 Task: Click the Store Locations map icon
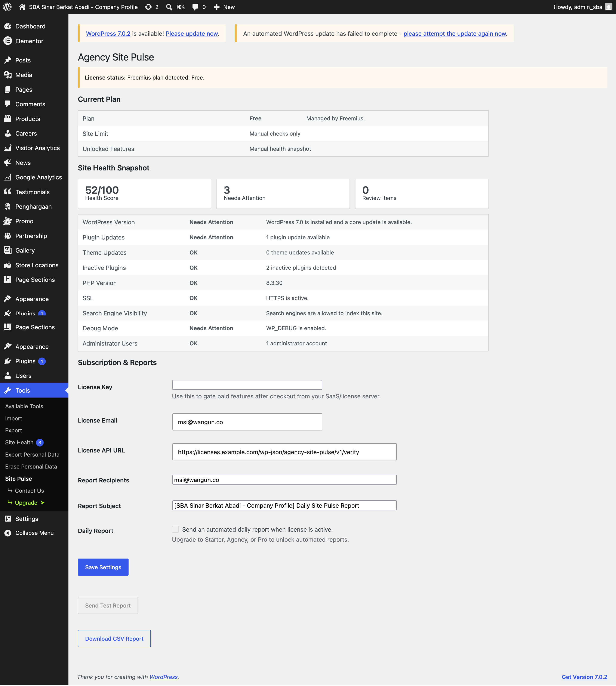pos(7,265)
